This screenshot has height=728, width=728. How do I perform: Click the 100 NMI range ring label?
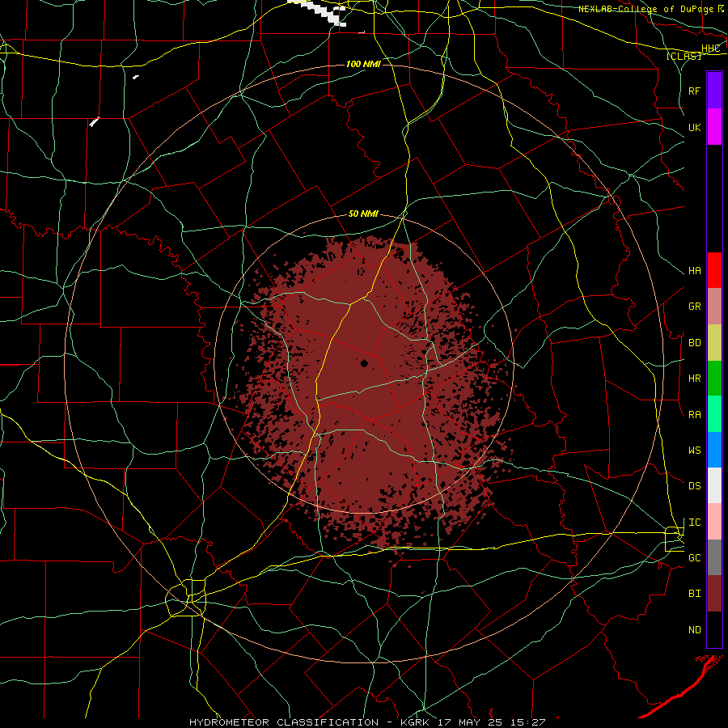coord(363,64)
